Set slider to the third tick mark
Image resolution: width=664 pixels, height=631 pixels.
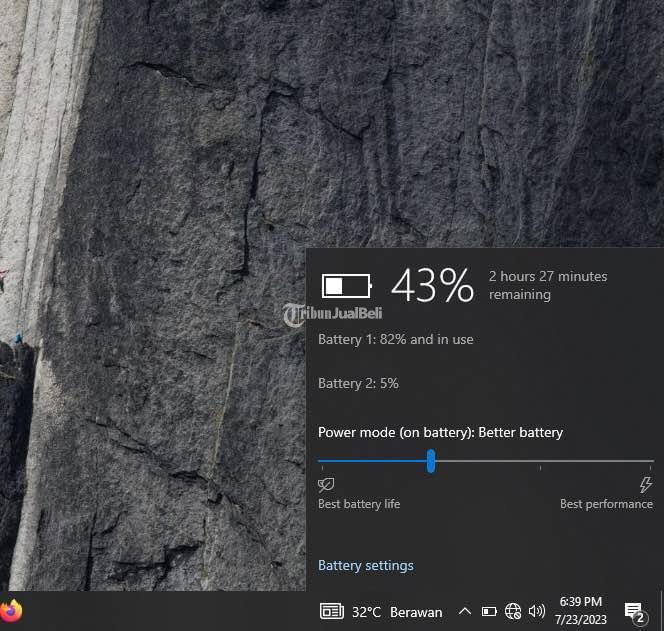coord(542,462)
